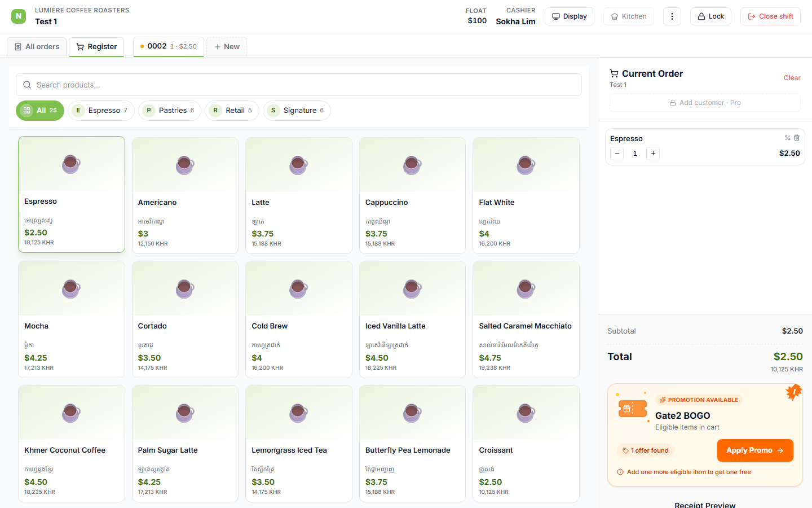Filter products by Signature category
This screenshot has width=812, height=508.
297,111
